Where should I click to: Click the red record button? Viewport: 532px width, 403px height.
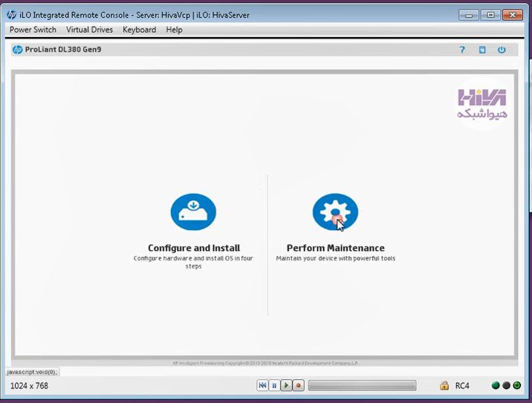pyautogui.click(x=298, y=385)
